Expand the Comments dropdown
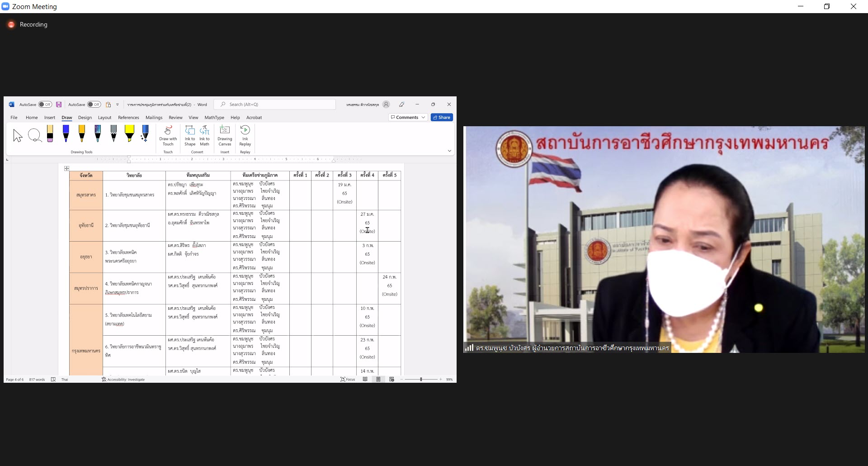The height and width of the screenshot is (466, 868). point(424,117)
